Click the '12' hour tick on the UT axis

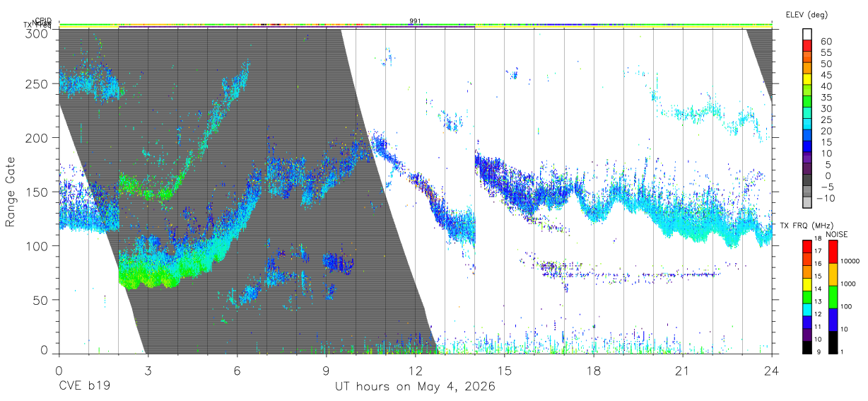coord(416,371)
